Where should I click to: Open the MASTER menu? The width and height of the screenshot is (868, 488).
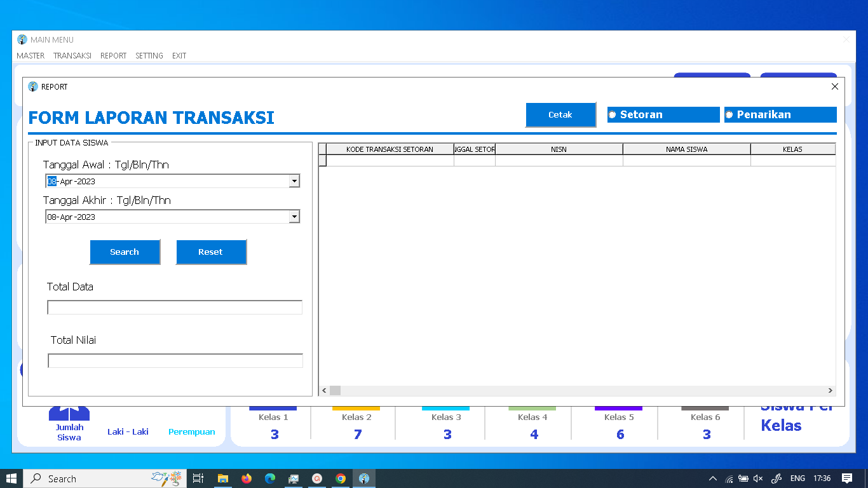point(31,55)
